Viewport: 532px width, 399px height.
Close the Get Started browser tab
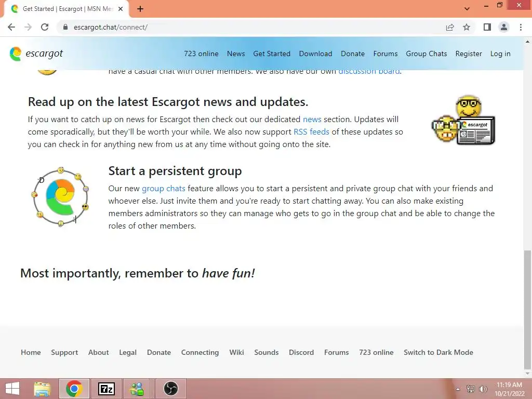point(121,9)
